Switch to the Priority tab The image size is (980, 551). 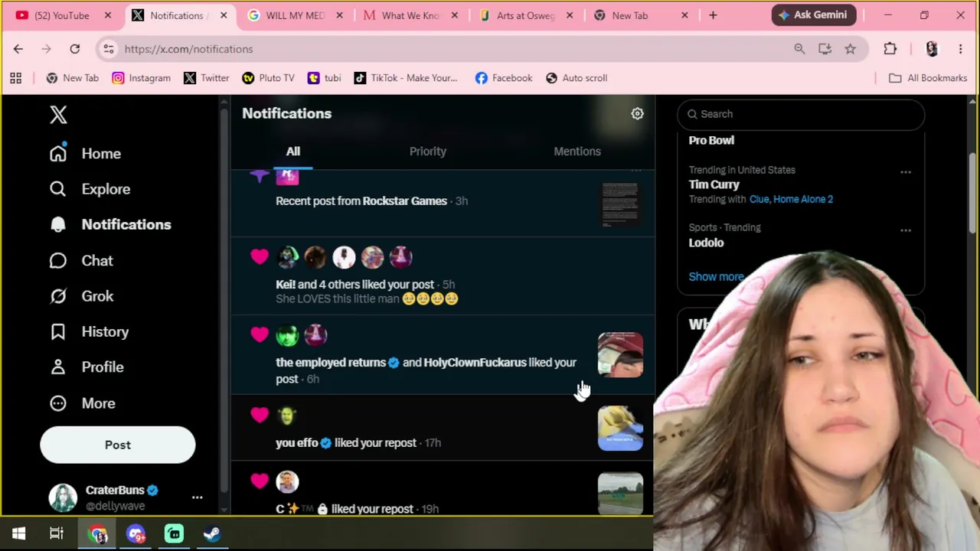pos(428,152)
